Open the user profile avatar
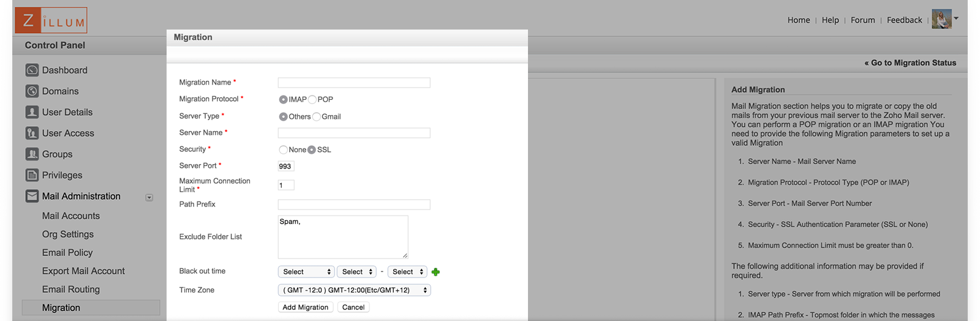 [x=941, y=19]
